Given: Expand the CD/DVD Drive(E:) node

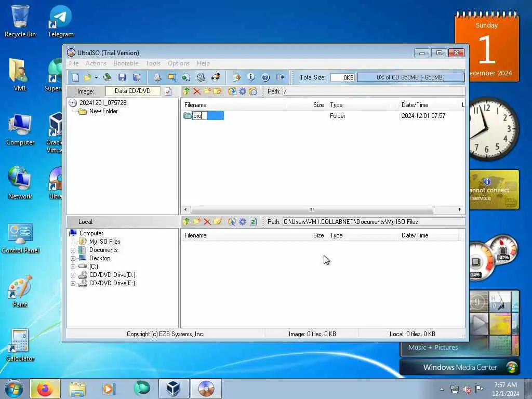Looking at the screenshot, I should click(73, 283).
